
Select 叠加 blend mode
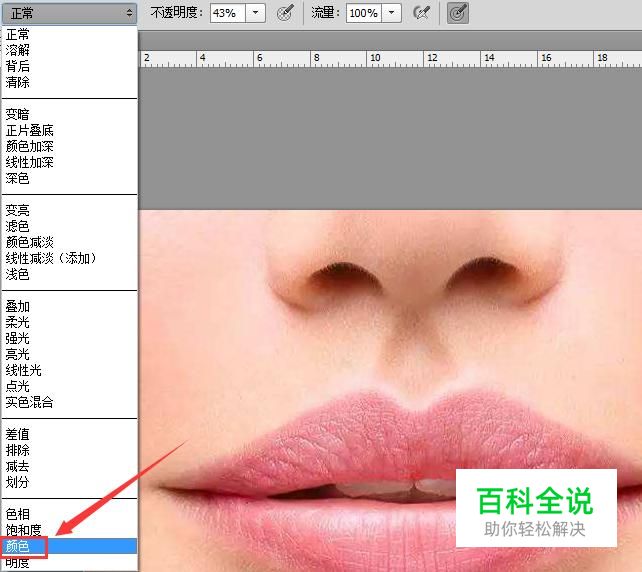[69, 306]
